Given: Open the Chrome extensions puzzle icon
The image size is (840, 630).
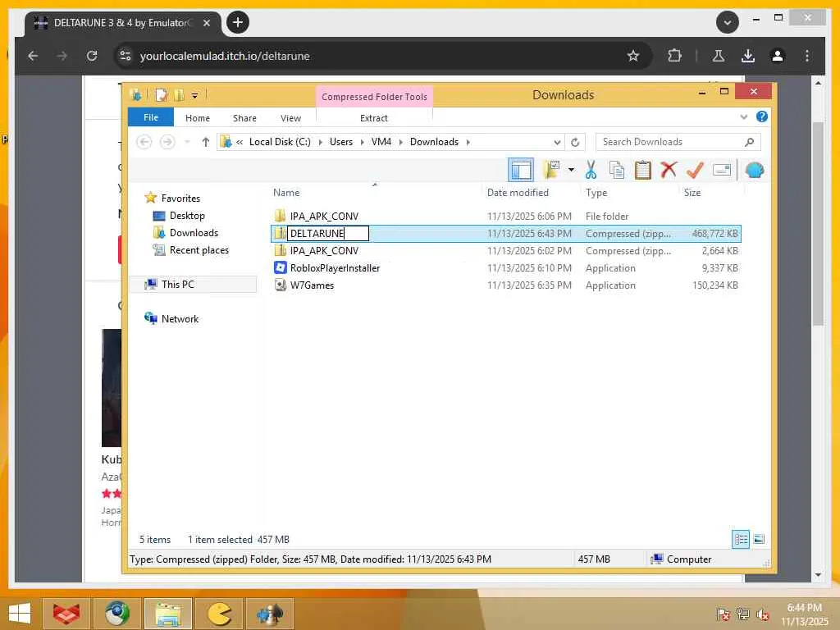Looking at the screenshot, I should tap(674, 56).
